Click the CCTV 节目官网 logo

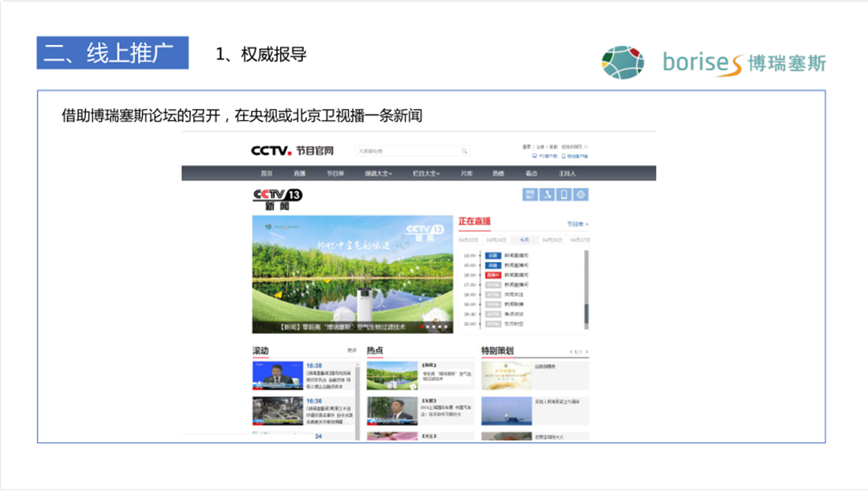point(292,151)
